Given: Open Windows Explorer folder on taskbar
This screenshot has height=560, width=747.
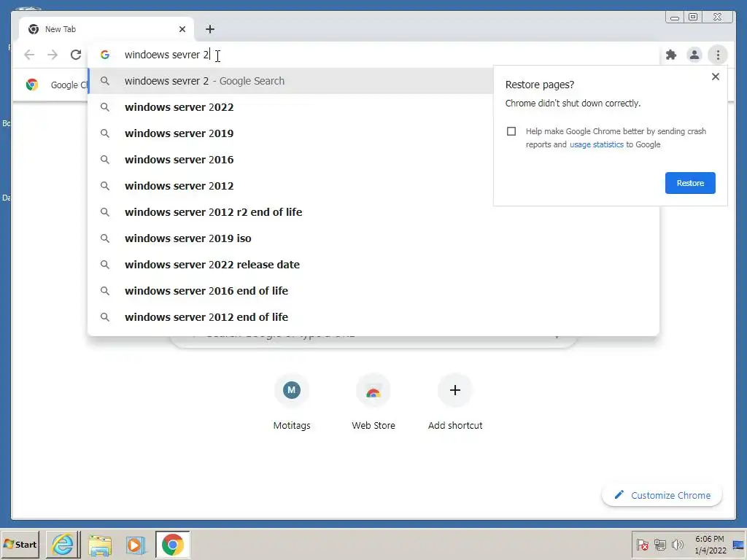Looking at the screenshot, I should pyautogui.click(x=99, y=544).
